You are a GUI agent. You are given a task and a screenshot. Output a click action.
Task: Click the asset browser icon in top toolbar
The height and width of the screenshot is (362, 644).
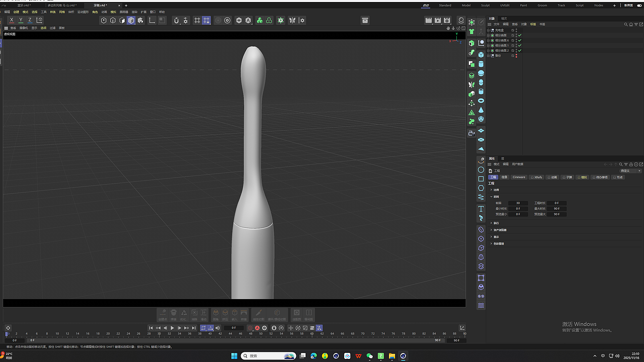click(365, 21)
